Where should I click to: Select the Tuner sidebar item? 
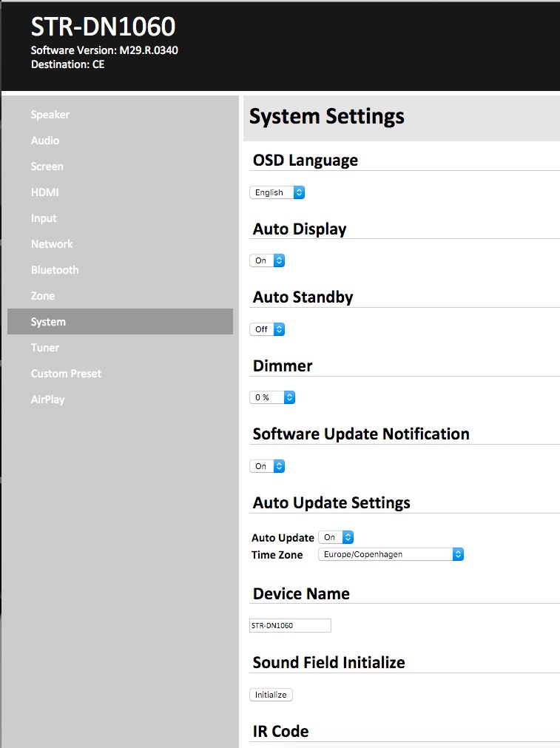(45, 348)
